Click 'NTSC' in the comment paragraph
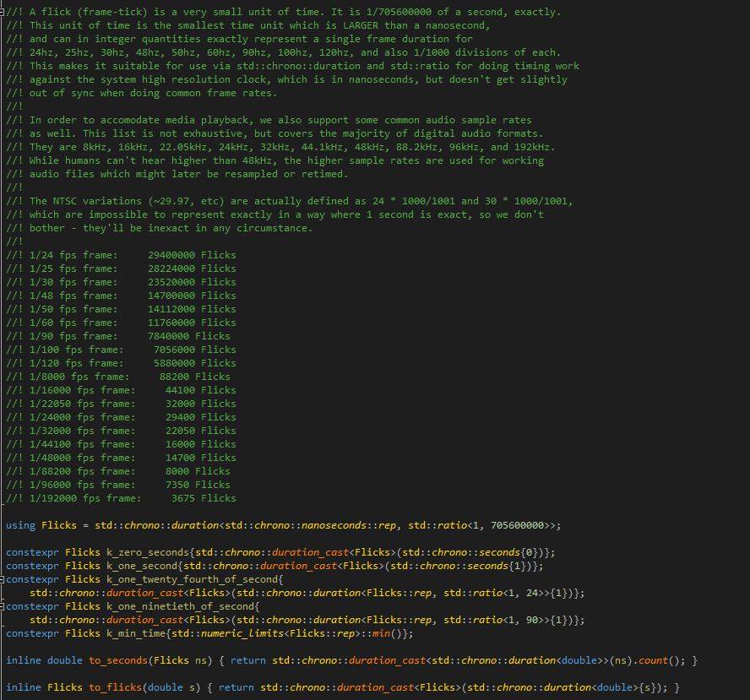Screen dimensions: 750x700 coord(64,201)
